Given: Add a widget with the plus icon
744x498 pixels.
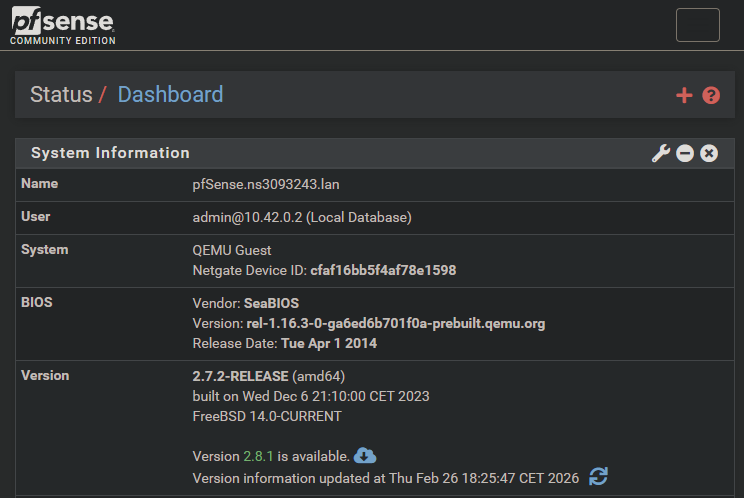Looking at the screenshot, I should click(x=684, y=95).
